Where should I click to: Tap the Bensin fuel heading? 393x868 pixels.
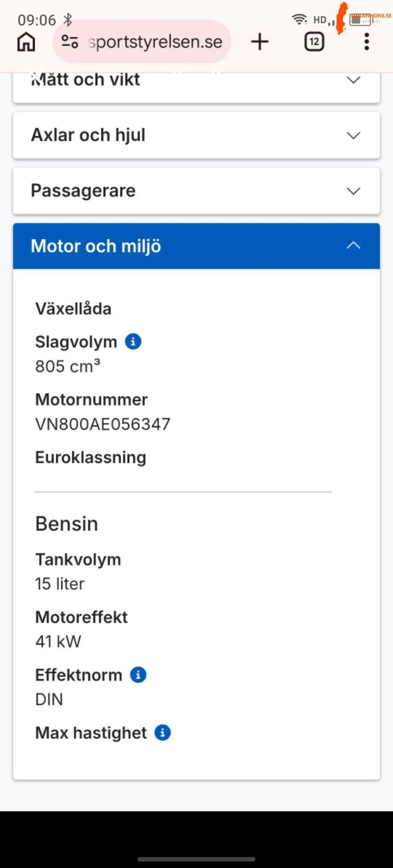point(67,524)
